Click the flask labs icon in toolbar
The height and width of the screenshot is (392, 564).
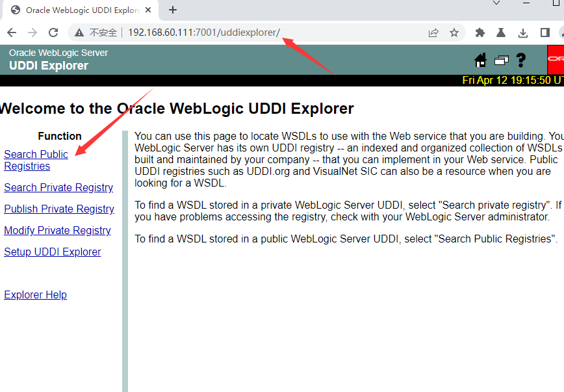(501, 33)
